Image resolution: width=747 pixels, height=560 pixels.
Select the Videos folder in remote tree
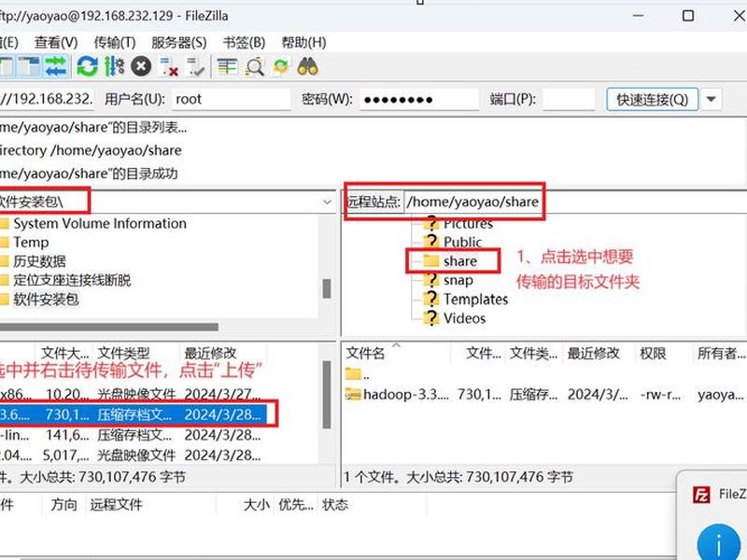click(x=464, y=318)
